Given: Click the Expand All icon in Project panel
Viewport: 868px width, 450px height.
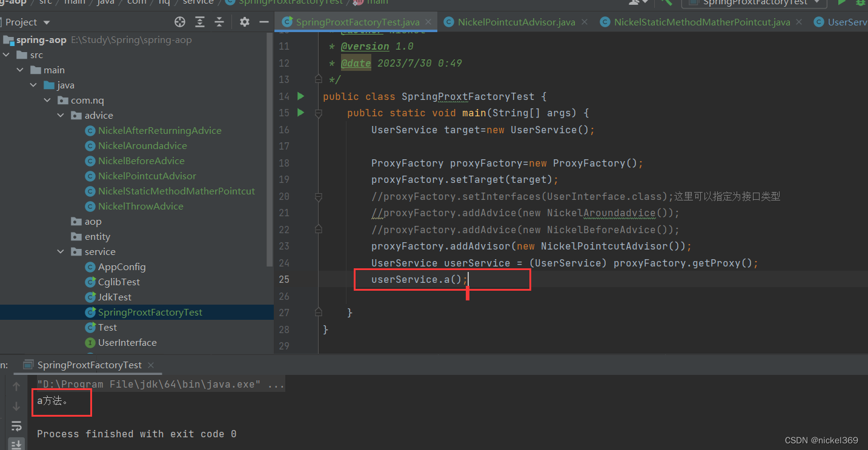Looking at the screenshot, I should tap(200, 22).
